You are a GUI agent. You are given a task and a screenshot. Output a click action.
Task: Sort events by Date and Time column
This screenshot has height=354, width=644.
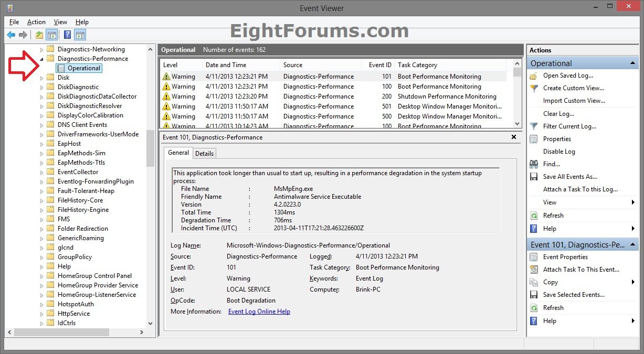[240, 65]
